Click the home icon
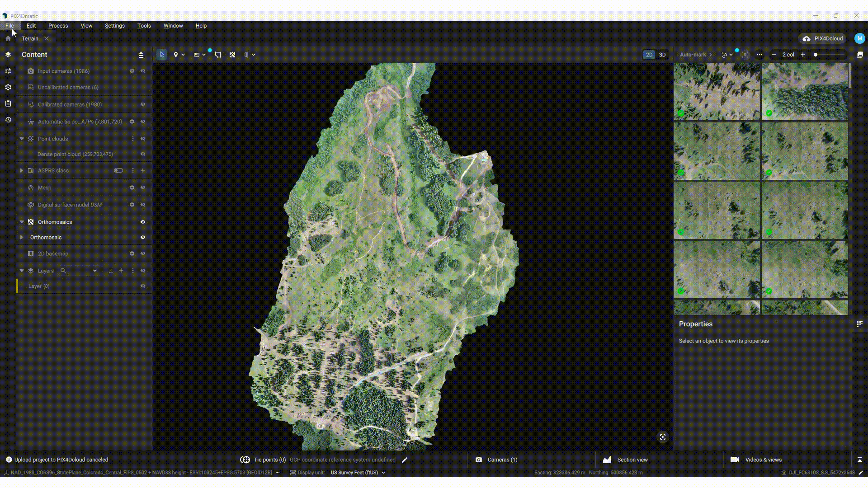 (x=8, y=38)
